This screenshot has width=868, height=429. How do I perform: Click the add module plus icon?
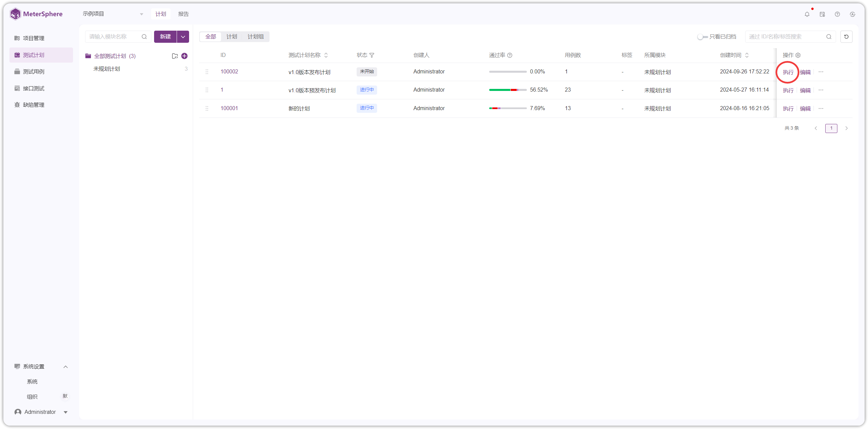(x=184, y=56)
